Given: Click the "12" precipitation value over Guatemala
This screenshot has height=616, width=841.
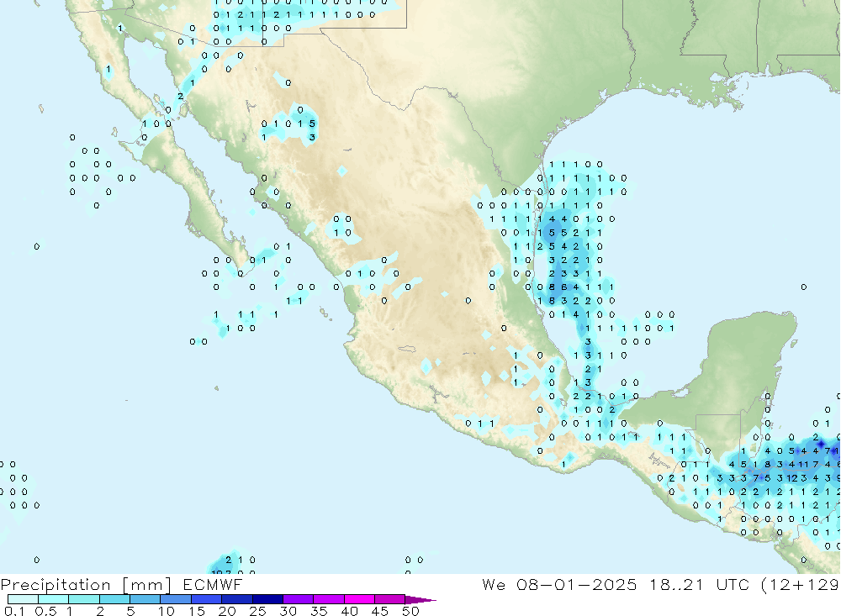Looking at the screenshot, I should [791, 478].
